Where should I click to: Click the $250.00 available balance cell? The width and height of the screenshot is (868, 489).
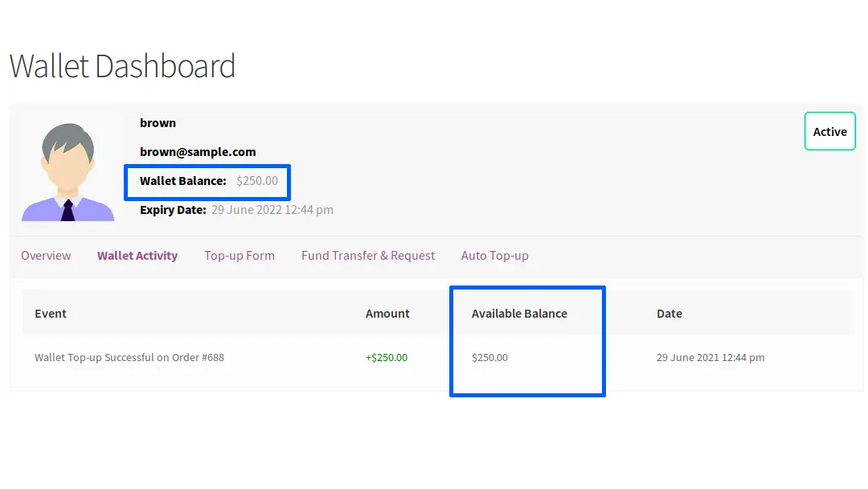coord(490,358)
